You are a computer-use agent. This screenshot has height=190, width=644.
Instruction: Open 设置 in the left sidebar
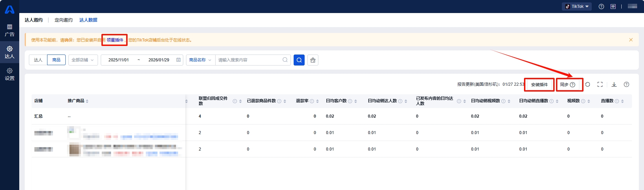(10, 74)
